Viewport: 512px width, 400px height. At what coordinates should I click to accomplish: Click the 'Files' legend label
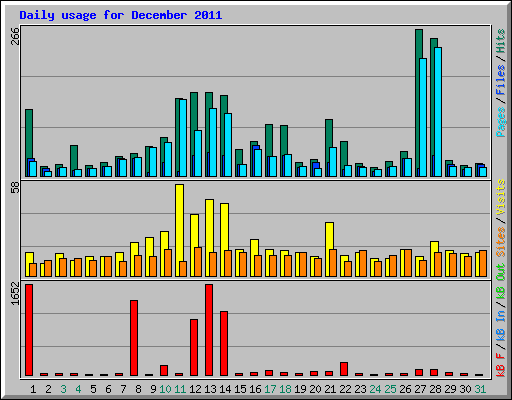(x=501, y=80)
